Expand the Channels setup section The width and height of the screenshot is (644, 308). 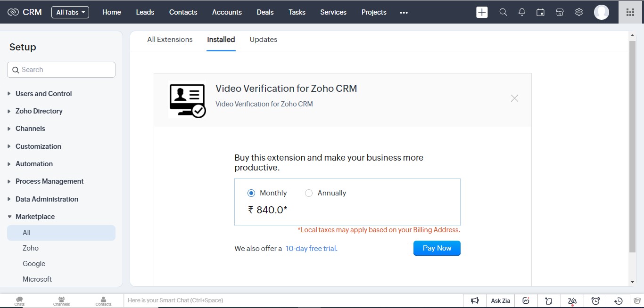30,129
